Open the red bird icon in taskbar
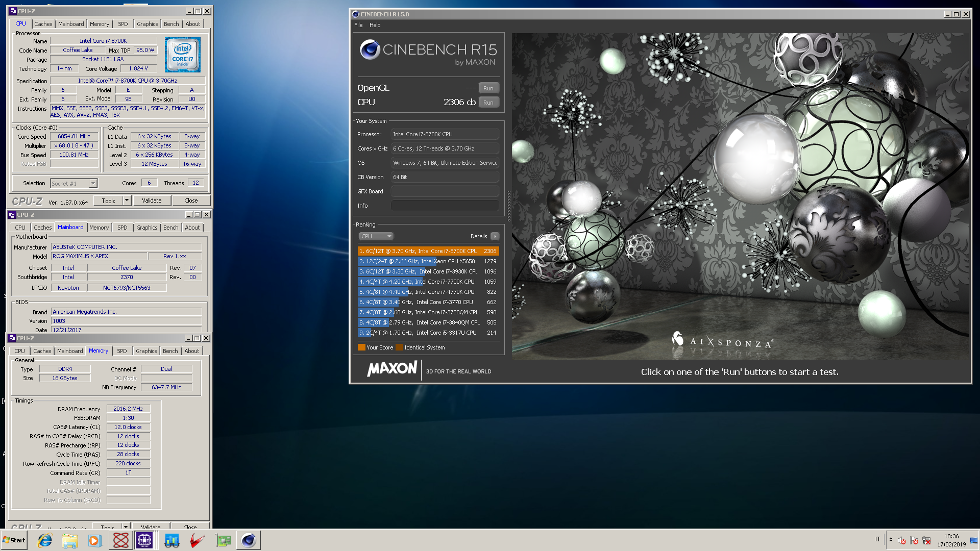 click(x=198, y=540)
